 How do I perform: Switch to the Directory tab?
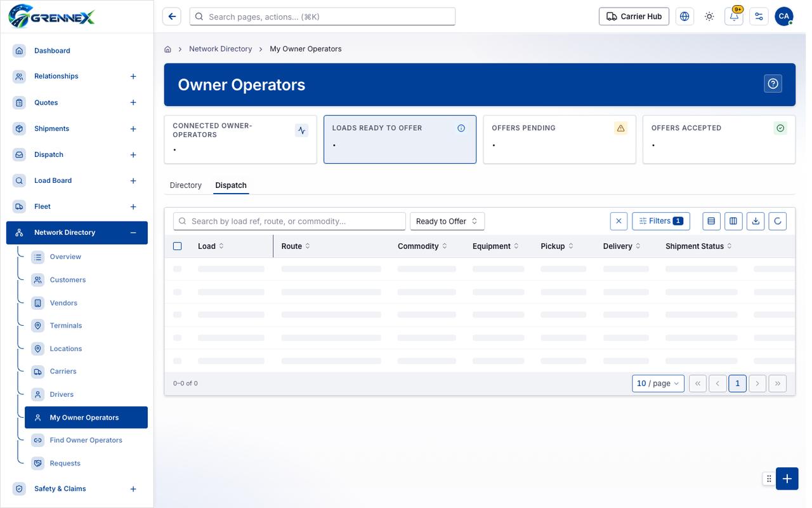tap(186, 185)
